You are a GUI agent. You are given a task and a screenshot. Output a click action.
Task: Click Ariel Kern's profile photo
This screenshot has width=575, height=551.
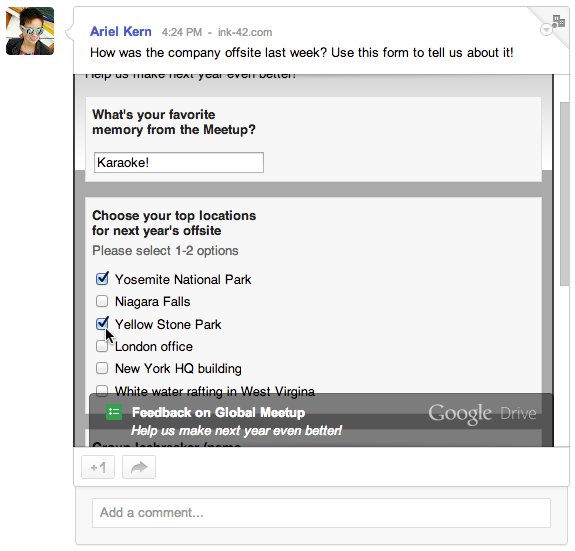coord(30,31)
